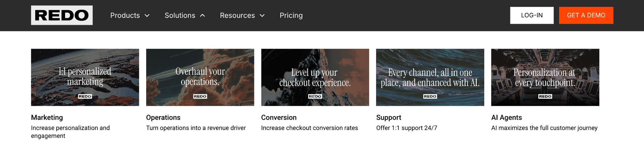Visit the Support solution heading
Image resolution: width=644 pixels, height=164 pixels.
tap(388, 118)
